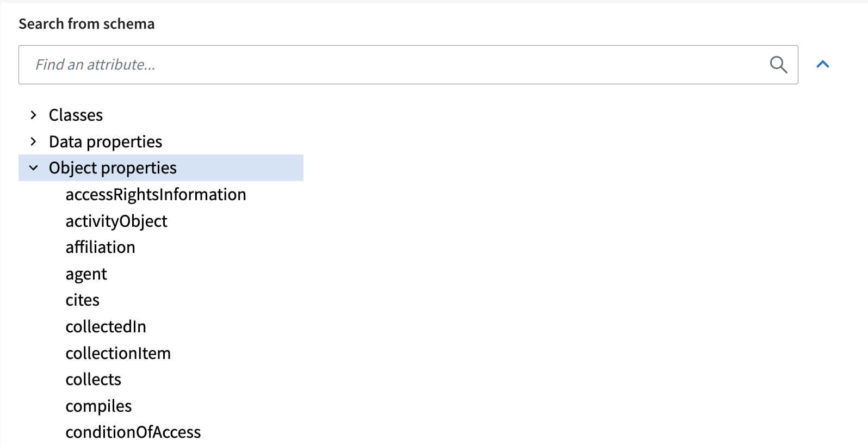Select the cites property
The width and height of the screenshot is (868, 446).
pos(83,300)
